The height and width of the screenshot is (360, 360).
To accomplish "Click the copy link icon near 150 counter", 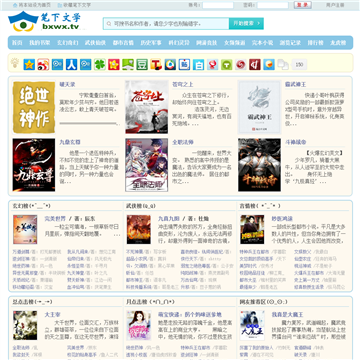I will (x=283, y=64).
